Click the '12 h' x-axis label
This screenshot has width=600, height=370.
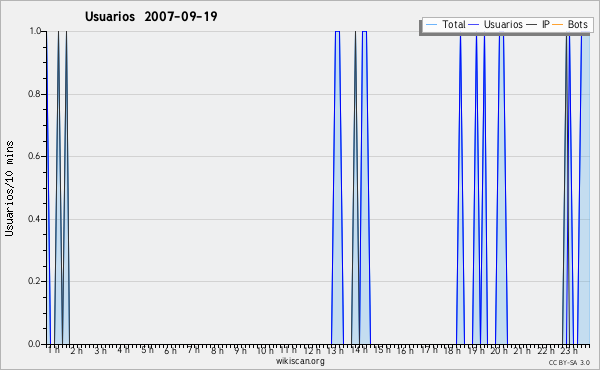click(x=312, y=350)
